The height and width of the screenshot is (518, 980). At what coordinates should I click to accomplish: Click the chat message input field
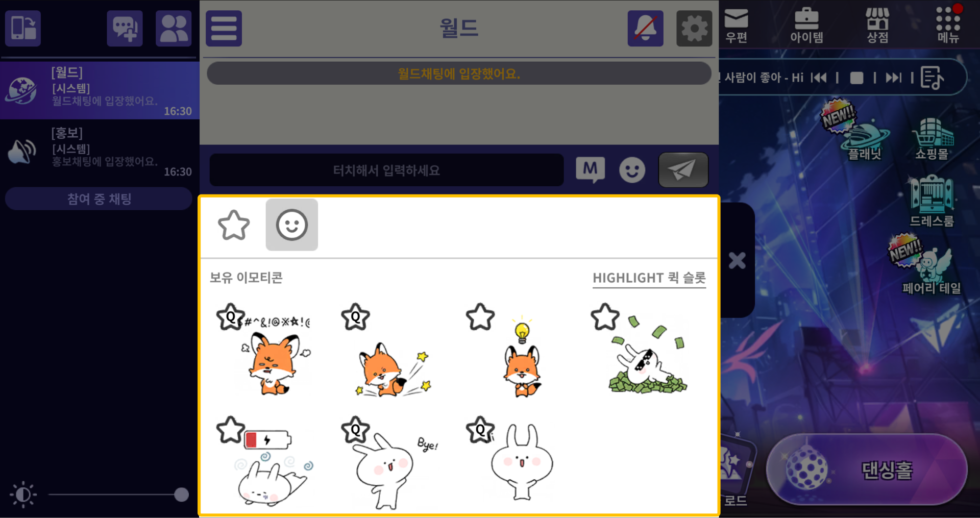pyautogui.click(x=386, y=170)
